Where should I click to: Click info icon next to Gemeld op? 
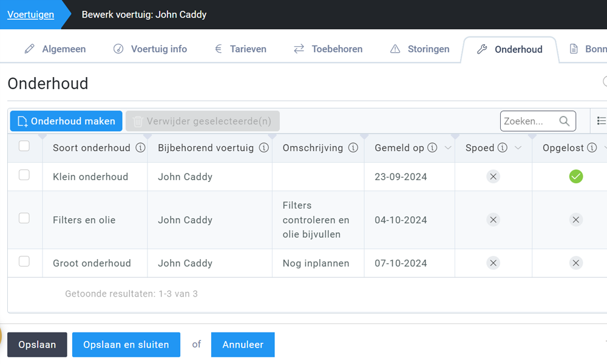[x=432, y=148]
